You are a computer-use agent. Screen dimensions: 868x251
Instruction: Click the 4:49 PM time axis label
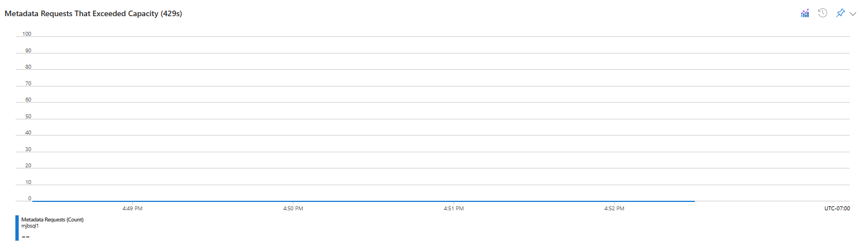pyautogui.click(x=132, y=209)
